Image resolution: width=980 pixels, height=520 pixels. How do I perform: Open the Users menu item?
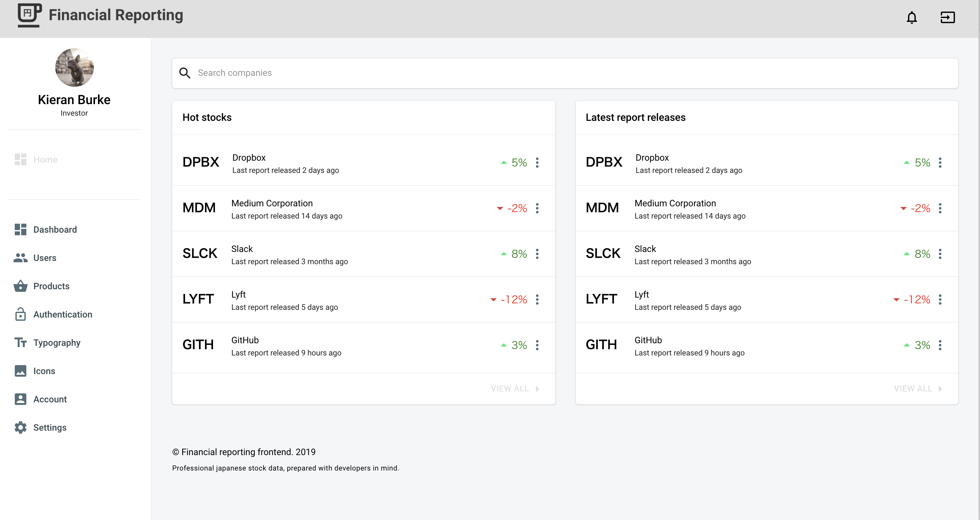(x=74, y=258)
